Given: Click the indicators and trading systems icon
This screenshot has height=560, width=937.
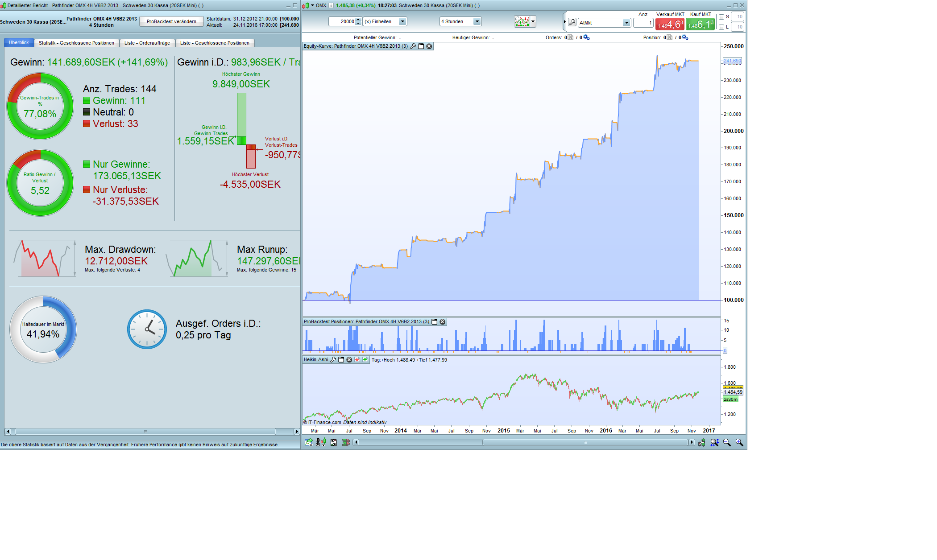Looking at the screenshot, I should point(522,21).
